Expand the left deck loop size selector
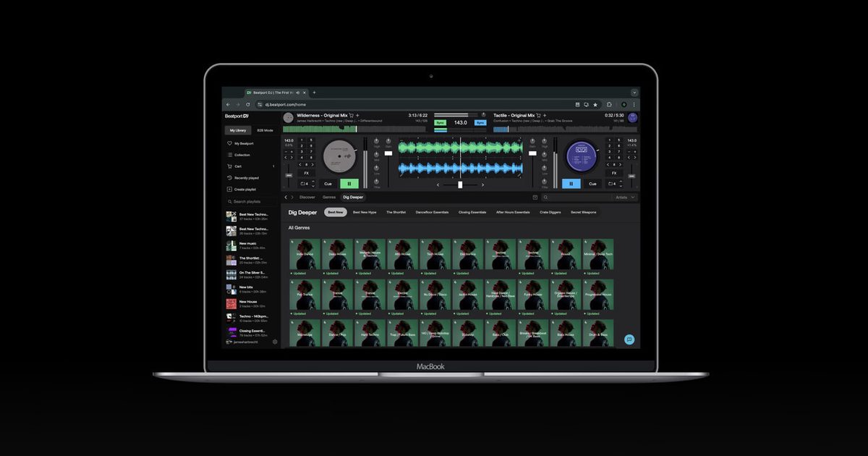868x456 pixels. coord(311,184)
